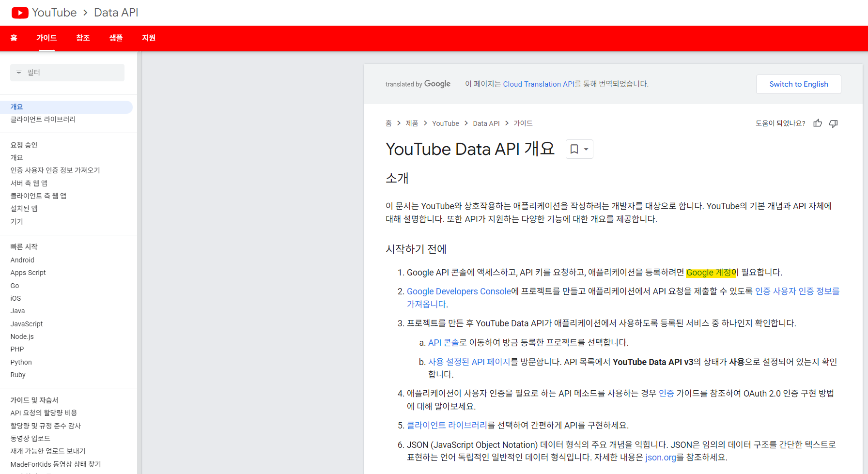Open 사용 설정된 API 페이지 link
868x474 pixels.
(469, 362)
